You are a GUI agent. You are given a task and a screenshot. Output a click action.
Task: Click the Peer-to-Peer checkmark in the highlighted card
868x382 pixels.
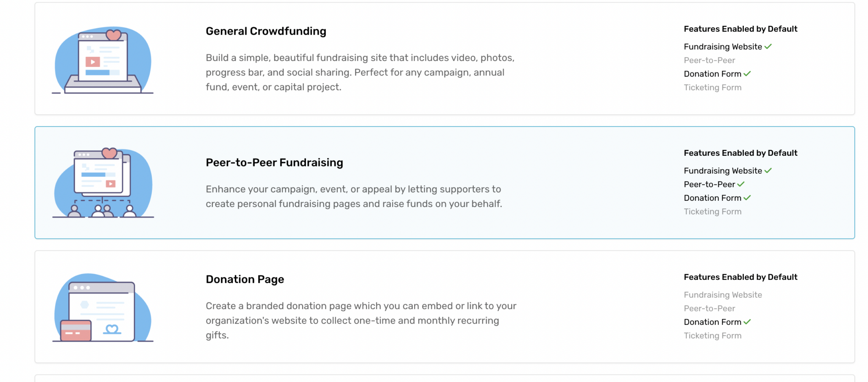point(741,184)
